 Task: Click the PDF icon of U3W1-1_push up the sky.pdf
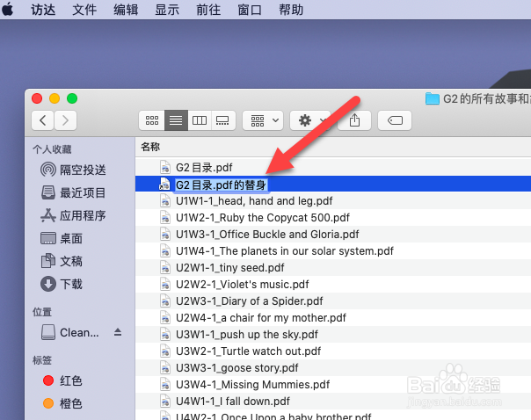pos(165,335)
